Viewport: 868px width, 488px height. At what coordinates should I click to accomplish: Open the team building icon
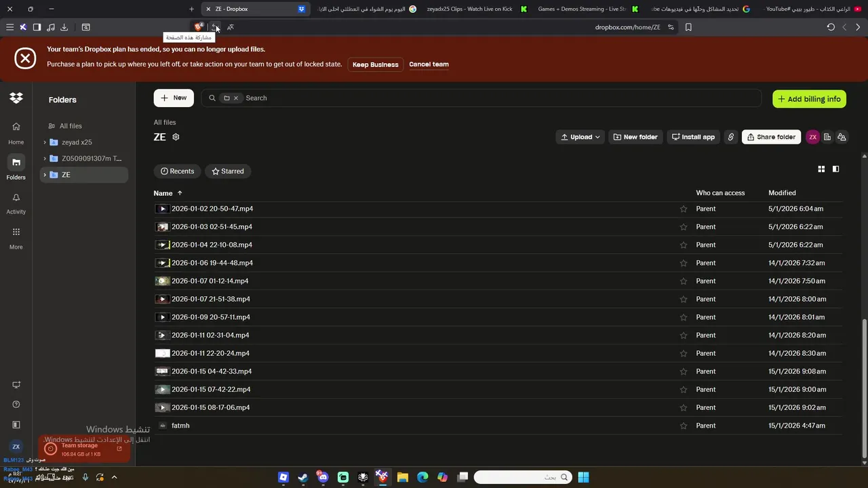tap(827, 137)
